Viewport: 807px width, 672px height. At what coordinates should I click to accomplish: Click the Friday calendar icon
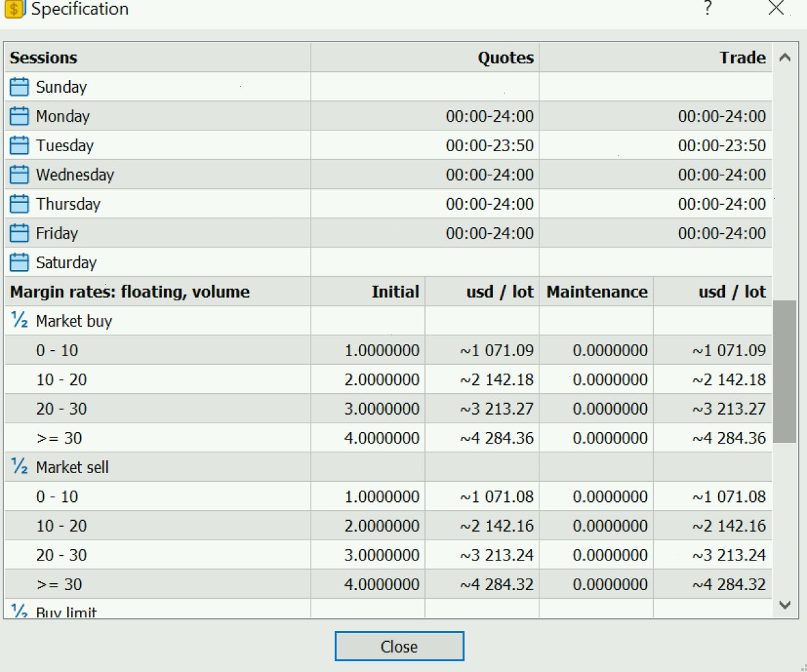pos(20,233)
